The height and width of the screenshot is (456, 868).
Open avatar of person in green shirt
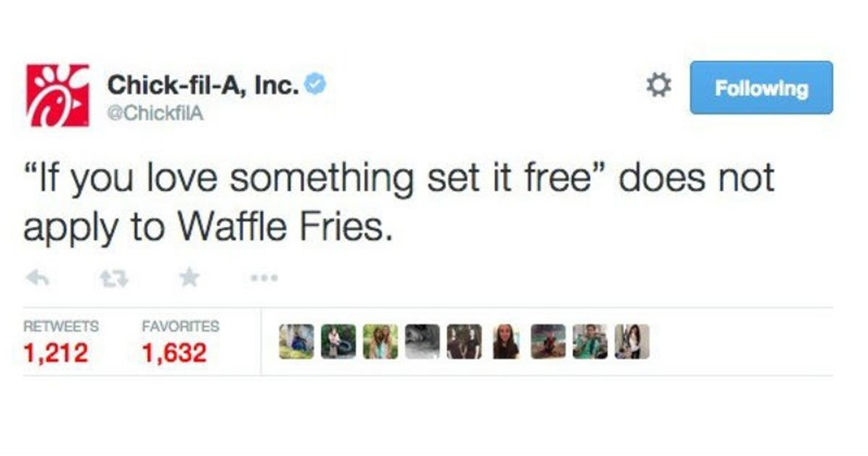point(590,342)
